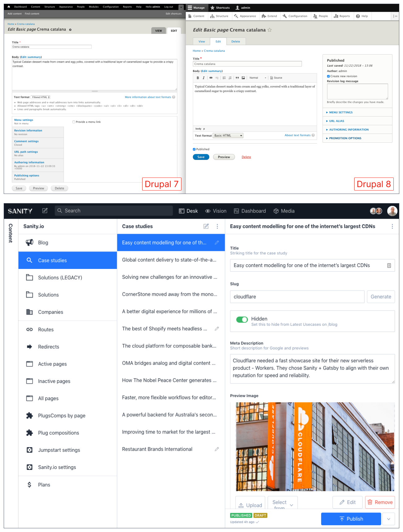The height and width of the screenshot is (532, 403).
Task: Click the Source button in Drupal 8 editor
Action: pos(276,78)
